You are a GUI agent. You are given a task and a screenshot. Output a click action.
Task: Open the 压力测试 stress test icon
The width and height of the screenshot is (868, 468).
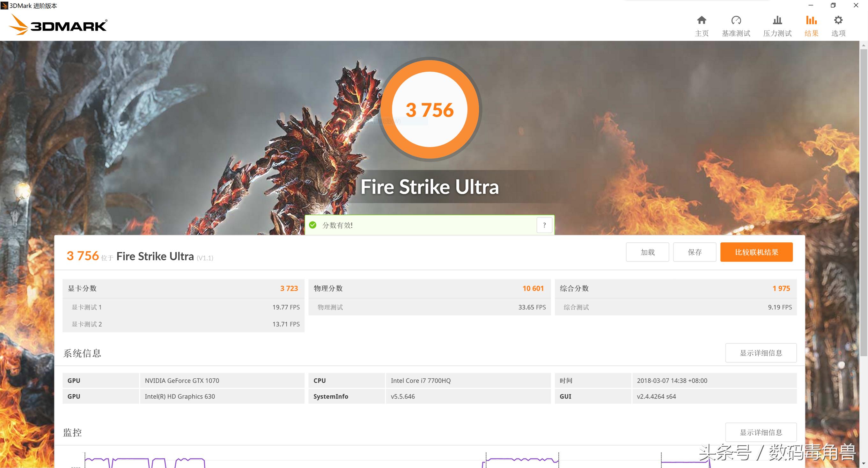coord(777,20)
